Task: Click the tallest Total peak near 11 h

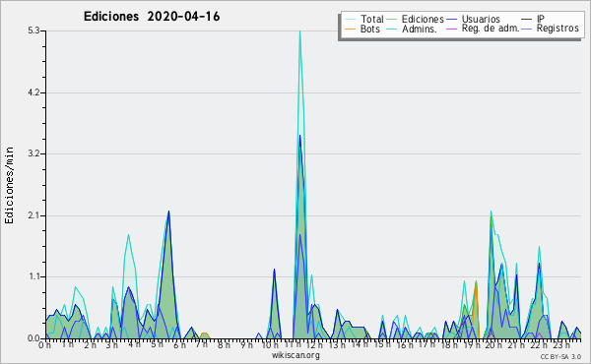Action: tap(299, 31)
